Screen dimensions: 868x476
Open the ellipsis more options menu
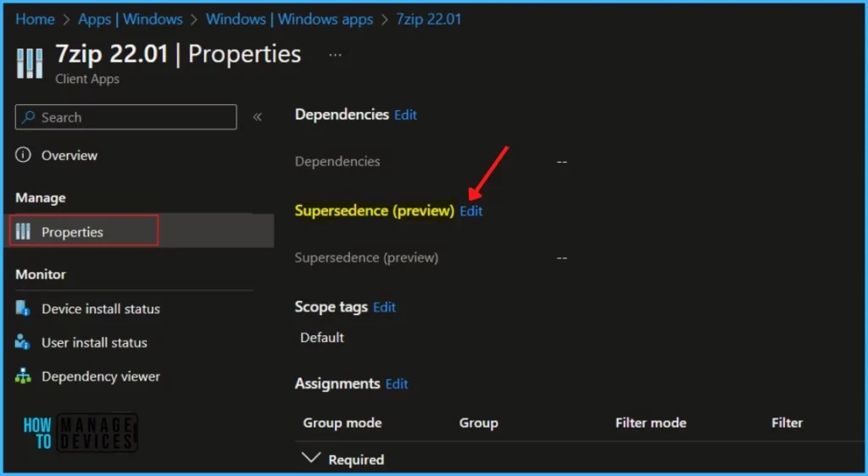pos(336,55)
